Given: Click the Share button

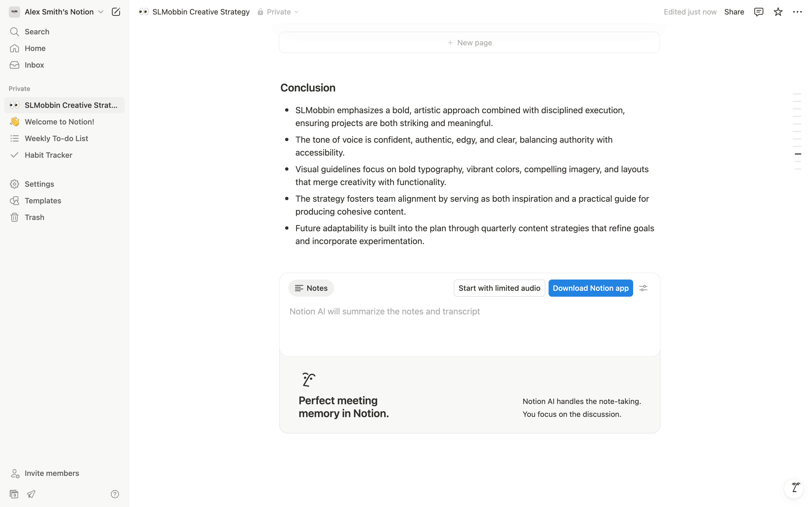Looking at the screenshot, I should pos(734,12).
